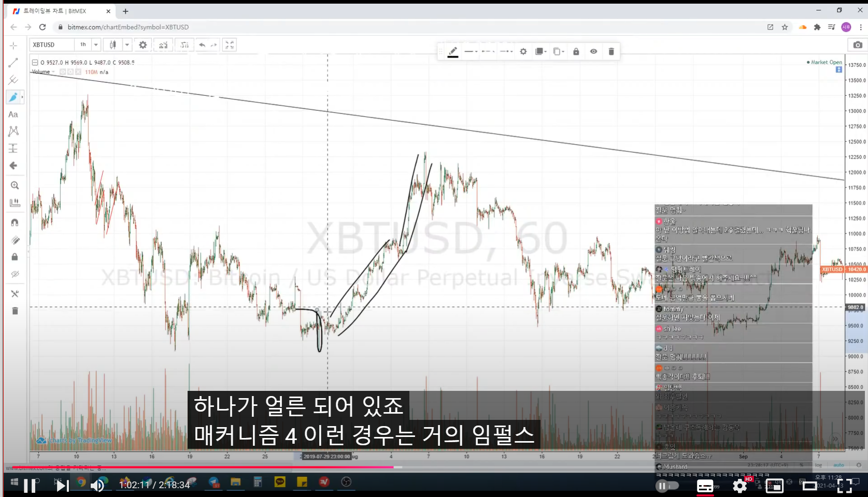Open the clone/copy drawing dropdown
868x497 pixels.
click(559, 51)
